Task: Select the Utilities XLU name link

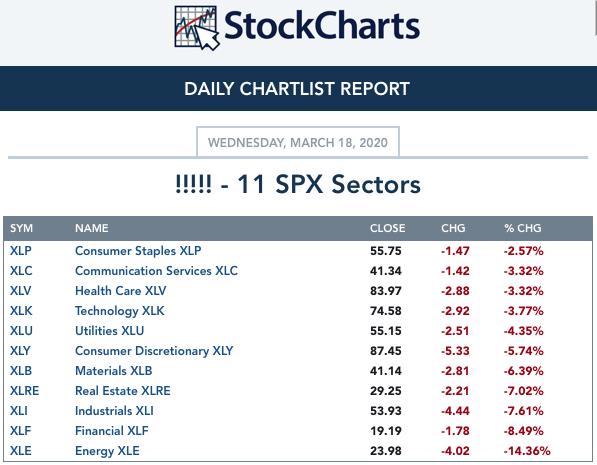Action: pos(109,331)
